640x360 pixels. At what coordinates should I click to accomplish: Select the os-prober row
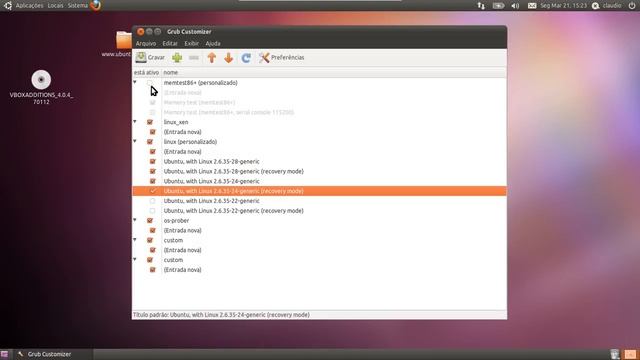point(319,220)
